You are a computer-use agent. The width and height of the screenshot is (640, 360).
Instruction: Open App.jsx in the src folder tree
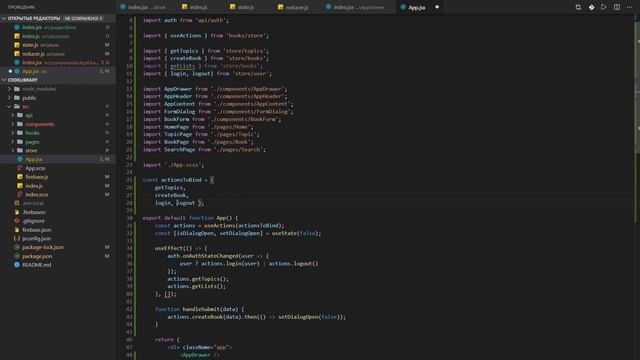point(58,159)
